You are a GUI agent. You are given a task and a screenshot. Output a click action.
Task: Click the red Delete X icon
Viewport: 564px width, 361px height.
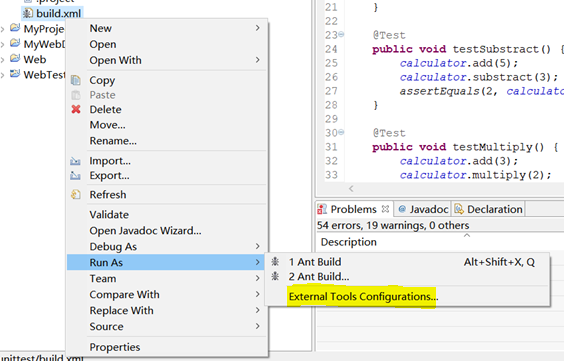(x=76, y=109)
